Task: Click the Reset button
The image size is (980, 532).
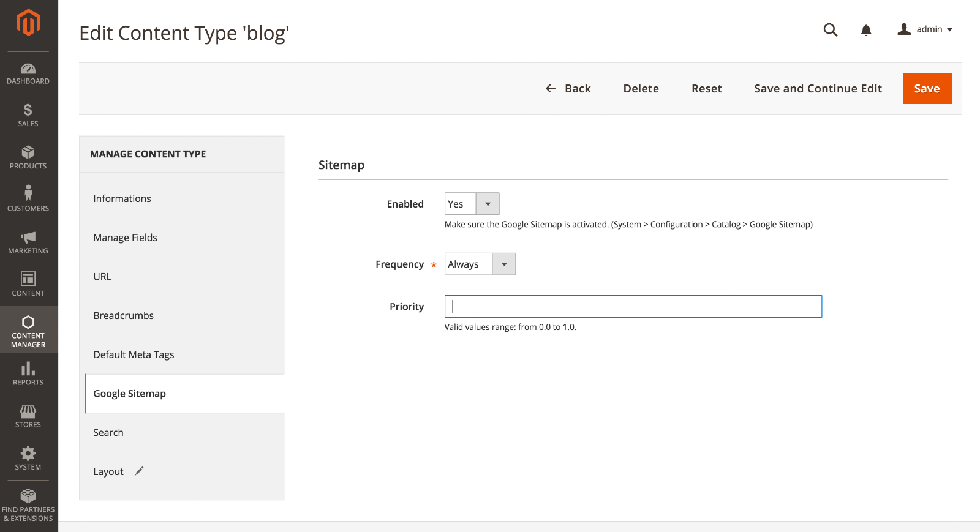Action: click(706, 89)
